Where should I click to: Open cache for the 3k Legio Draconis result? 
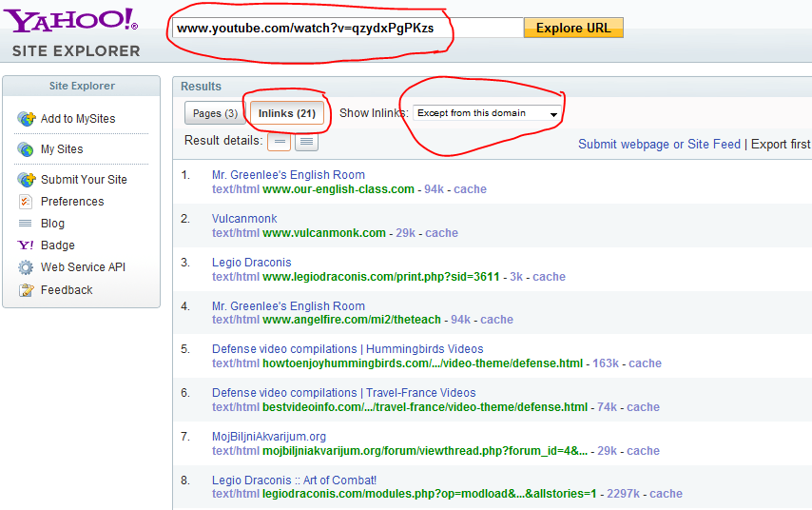tap(549, 277)
